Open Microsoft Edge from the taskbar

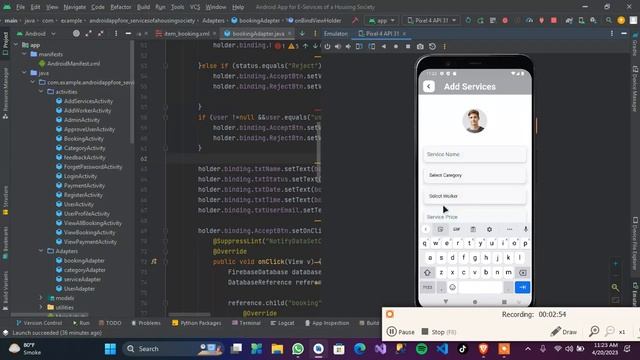[360, 349]
